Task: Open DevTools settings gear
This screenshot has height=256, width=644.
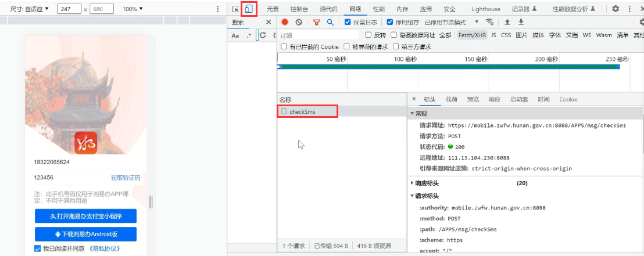Action: (x=616, y=9)
